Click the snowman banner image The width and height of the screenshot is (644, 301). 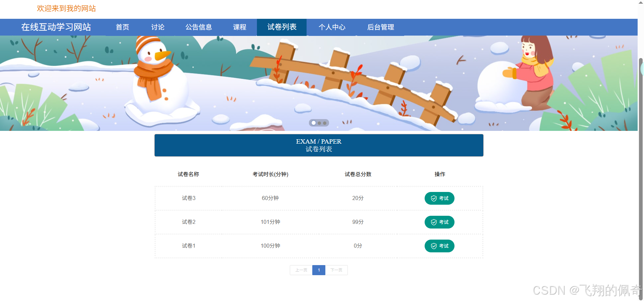coord(319,83)
